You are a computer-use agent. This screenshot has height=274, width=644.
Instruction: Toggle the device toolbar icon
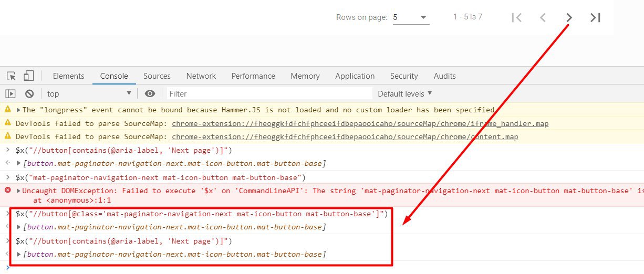click(x=28, y=76)
